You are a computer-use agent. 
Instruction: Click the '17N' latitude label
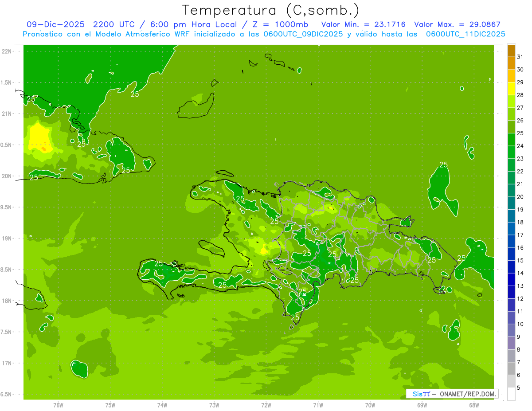(x=7, y=363)
